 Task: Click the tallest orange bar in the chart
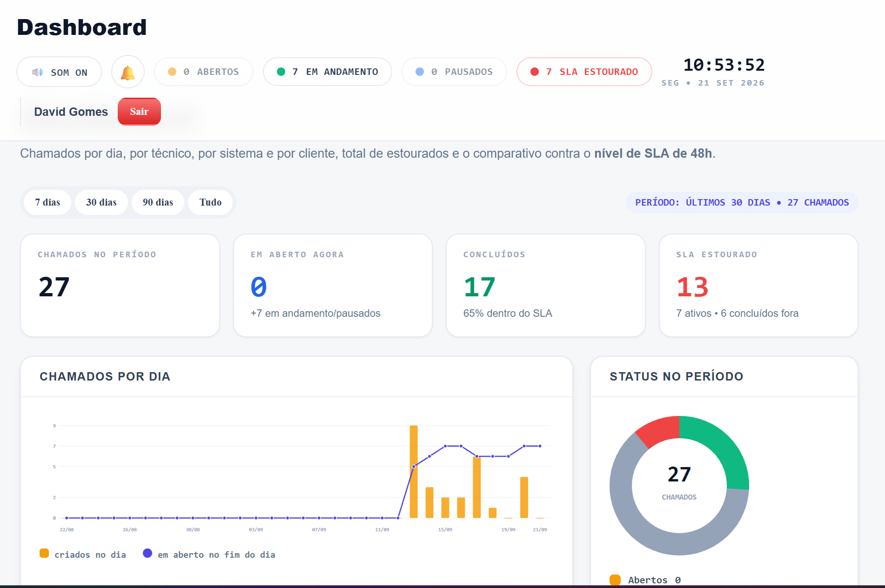[x=414, y=471]
